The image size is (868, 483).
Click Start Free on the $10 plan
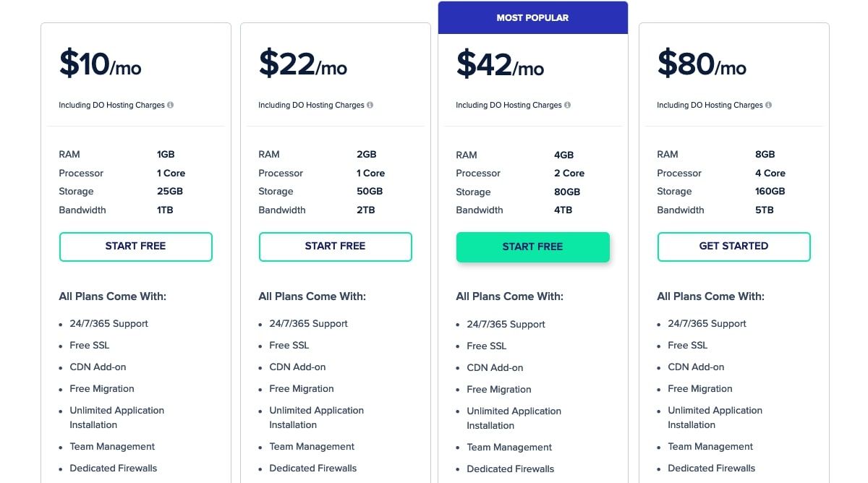click(135, 246)
